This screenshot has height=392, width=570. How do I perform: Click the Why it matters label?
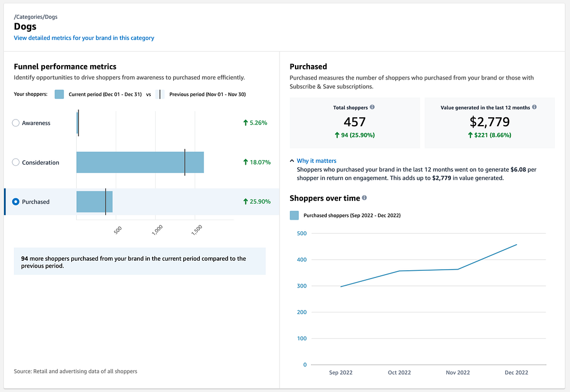[316, 161]
